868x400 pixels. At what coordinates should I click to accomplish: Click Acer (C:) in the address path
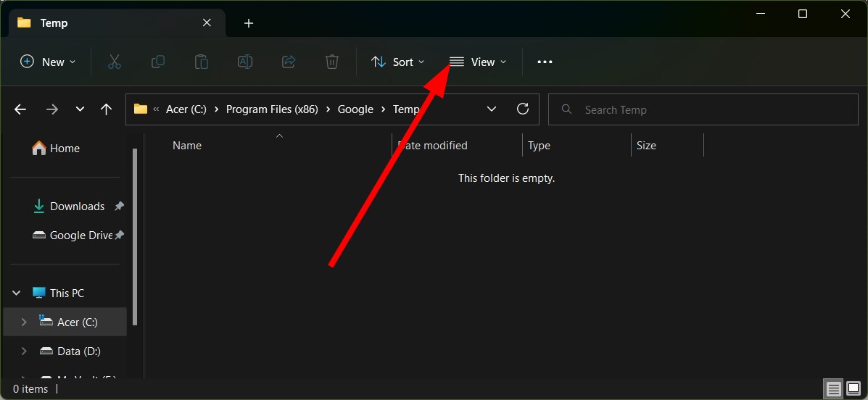pos(186,109)
